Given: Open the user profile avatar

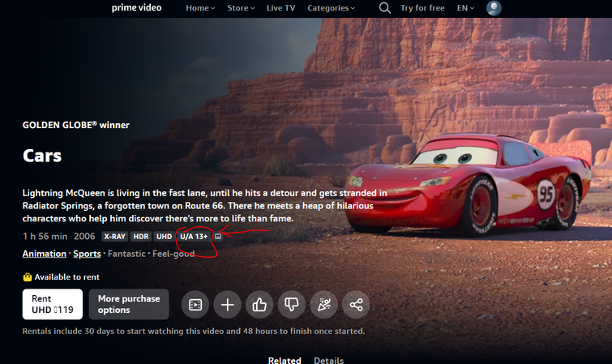Looking at the screenshot, I should click(x=494, y=8).
